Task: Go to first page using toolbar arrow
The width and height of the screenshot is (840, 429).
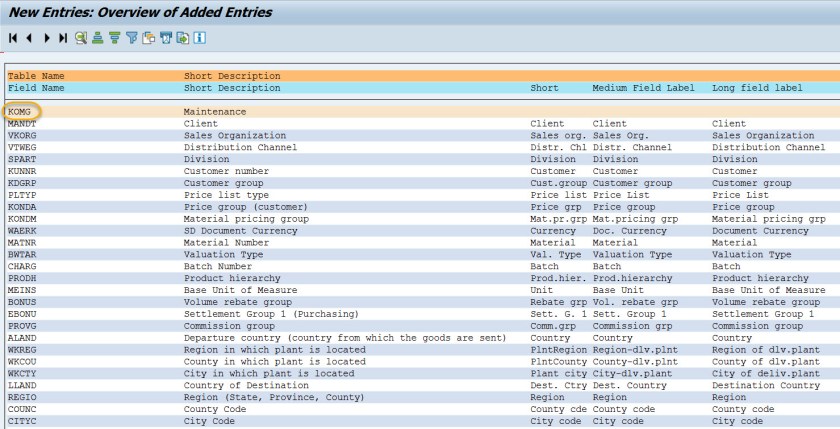Action: (x=13, y=38)
